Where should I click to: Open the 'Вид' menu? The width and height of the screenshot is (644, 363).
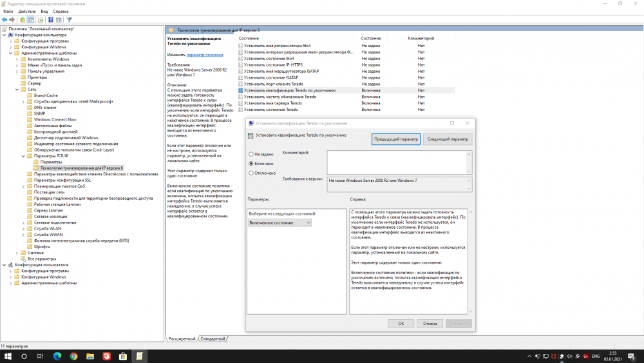click(44, 12)
